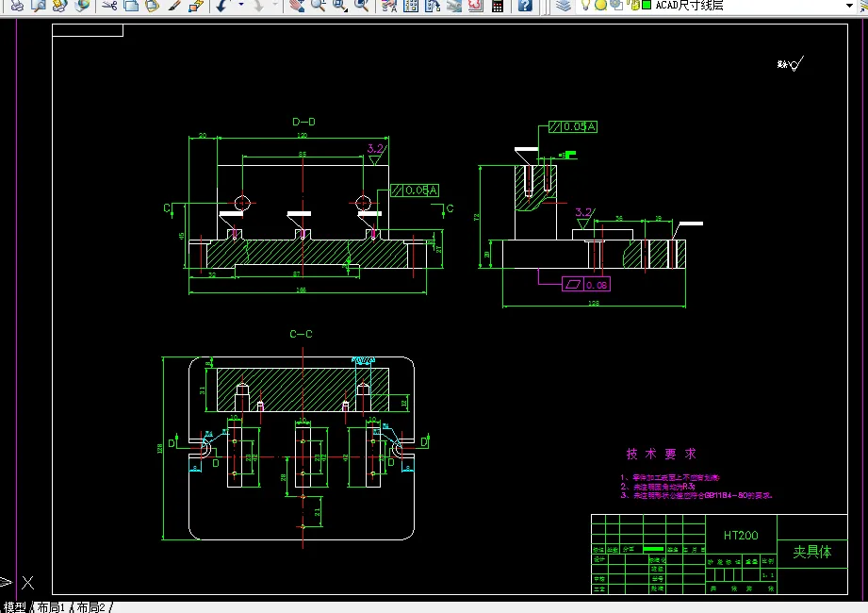Click the ACAD尺寸线层 layer name box
Image resolution: width=868 pixels, height=613 pixels.
coord(689,6)
